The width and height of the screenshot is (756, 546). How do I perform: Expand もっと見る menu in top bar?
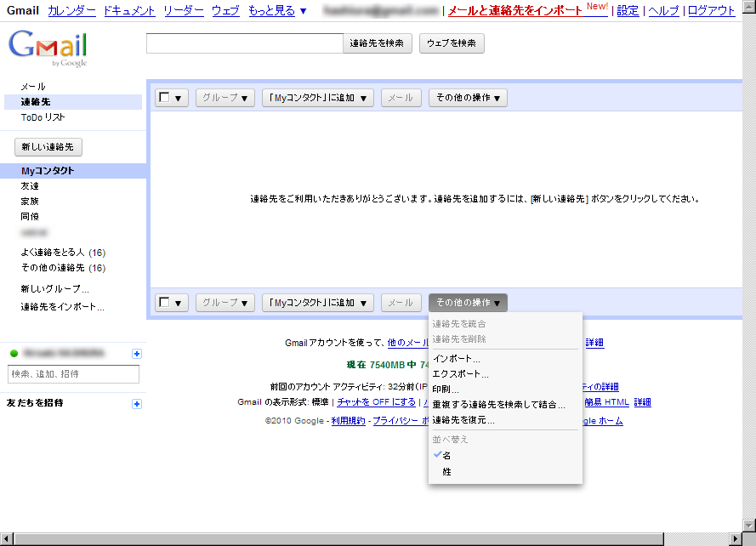click(277, 11)
